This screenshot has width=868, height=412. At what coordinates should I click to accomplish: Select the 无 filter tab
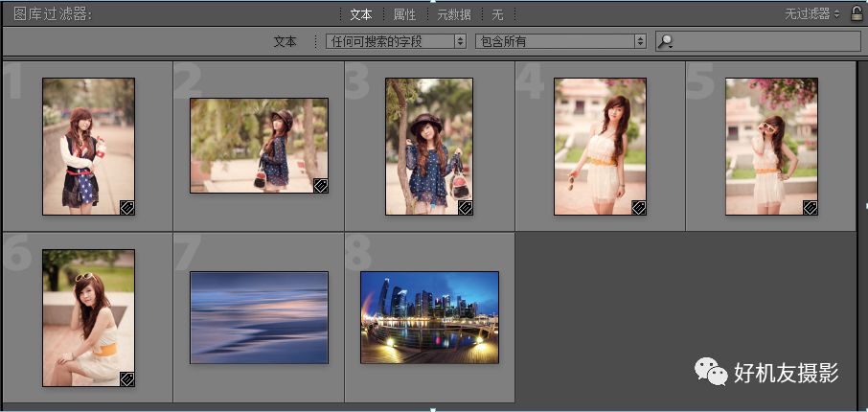pyautogui.click(x=497, y=15)
